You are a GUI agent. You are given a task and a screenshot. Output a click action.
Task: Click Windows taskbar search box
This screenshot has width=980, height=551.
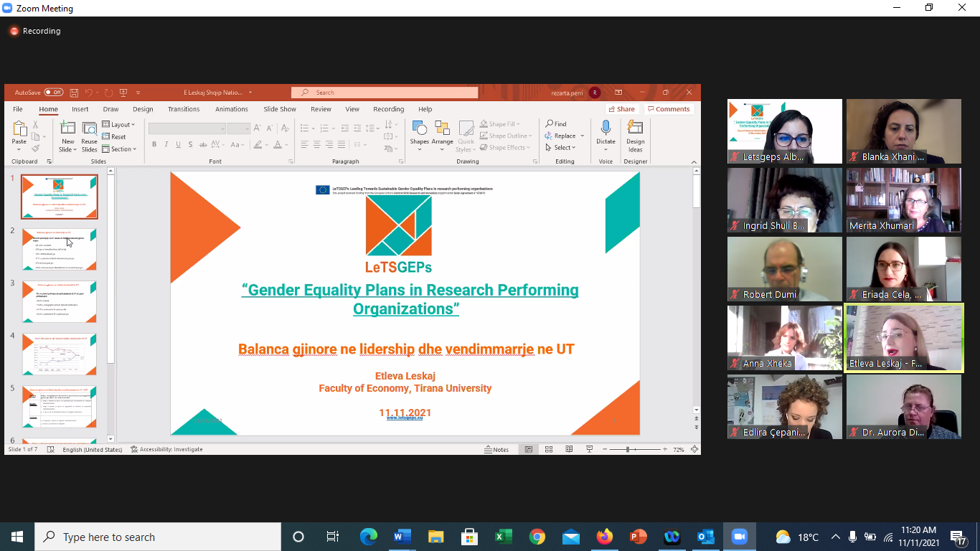158,537
